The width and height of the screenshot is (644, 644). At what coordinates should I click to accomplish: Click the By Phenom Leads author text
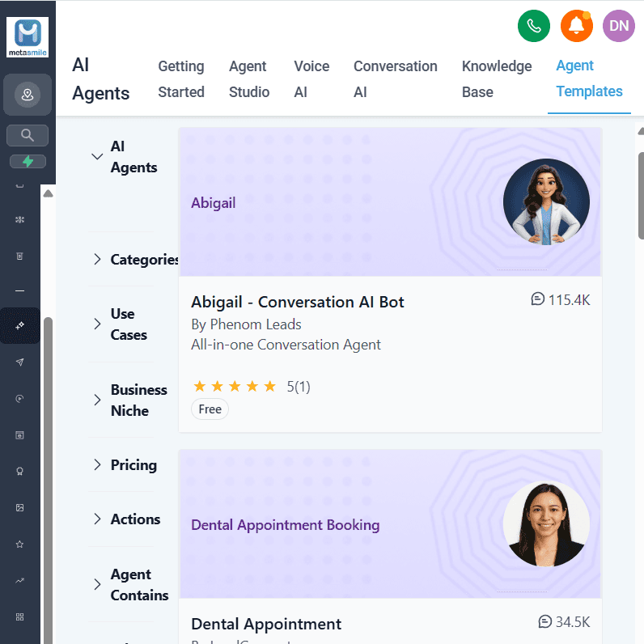click(x=246, y=324)
